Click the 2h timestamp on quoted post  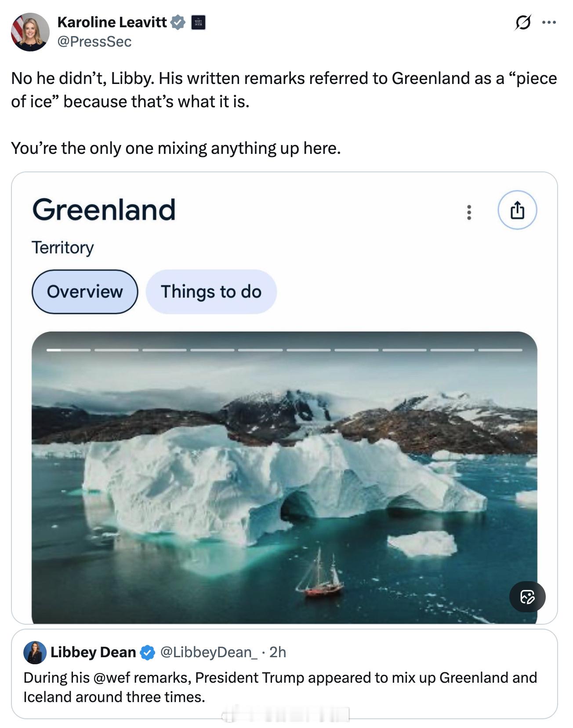(278, 652)
